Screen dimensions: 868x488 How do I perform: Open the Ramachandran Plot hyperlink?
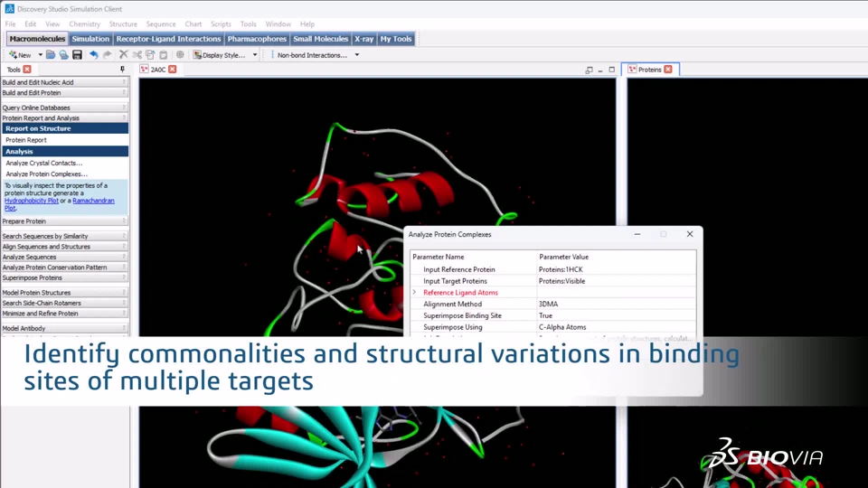click(x=93, y=201)
